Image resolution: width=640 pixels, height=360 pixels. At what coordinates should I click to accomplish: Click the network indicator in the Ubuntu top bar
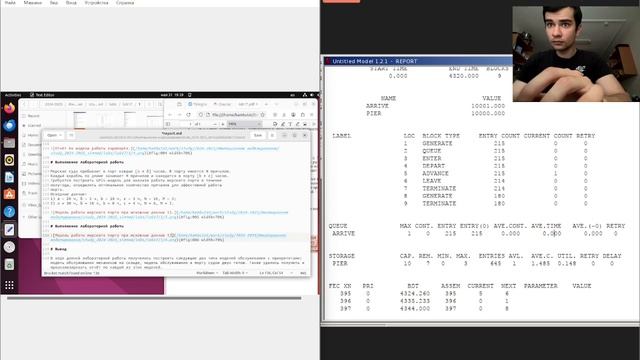[304, 95]
